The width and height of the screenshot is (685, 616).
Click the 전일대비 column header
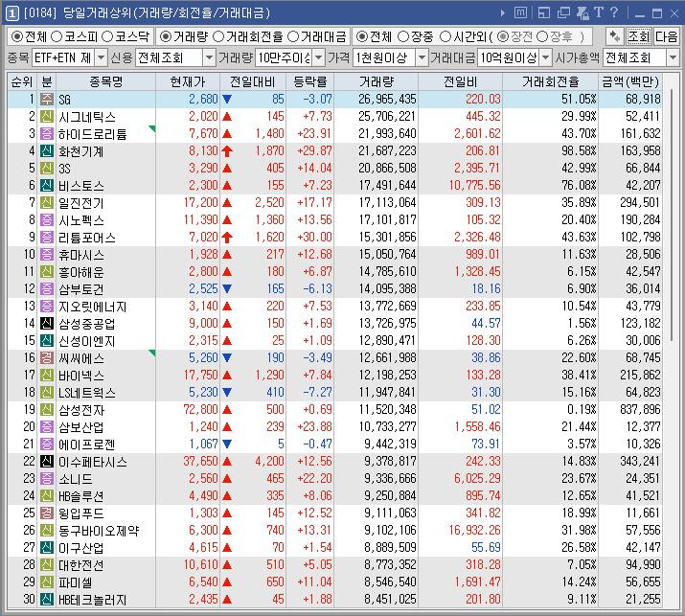[x=253, y=81]
